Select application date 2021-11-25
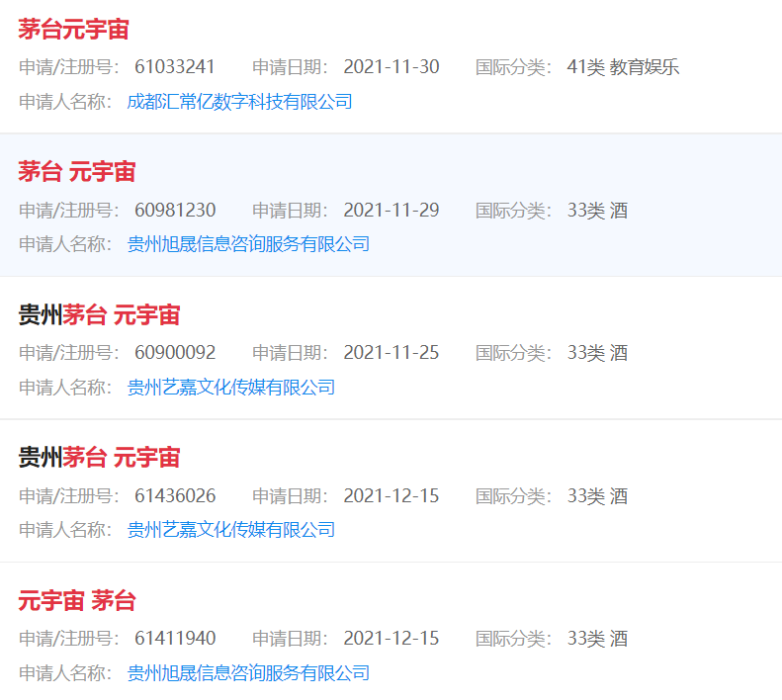 pyautogui.click(x=391, y=353)
